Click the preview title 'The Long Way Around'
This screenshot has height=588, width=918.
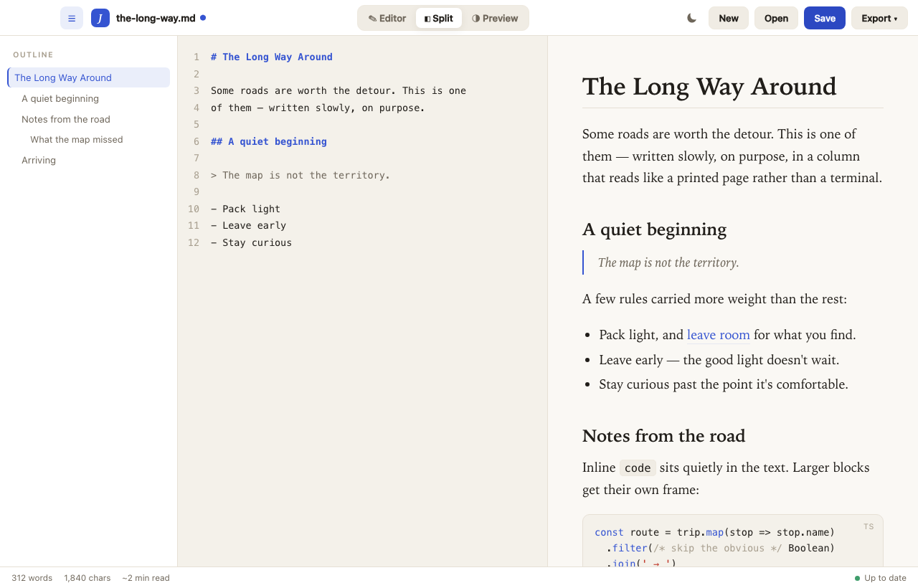pyautogui.click(x=709, y=87)
